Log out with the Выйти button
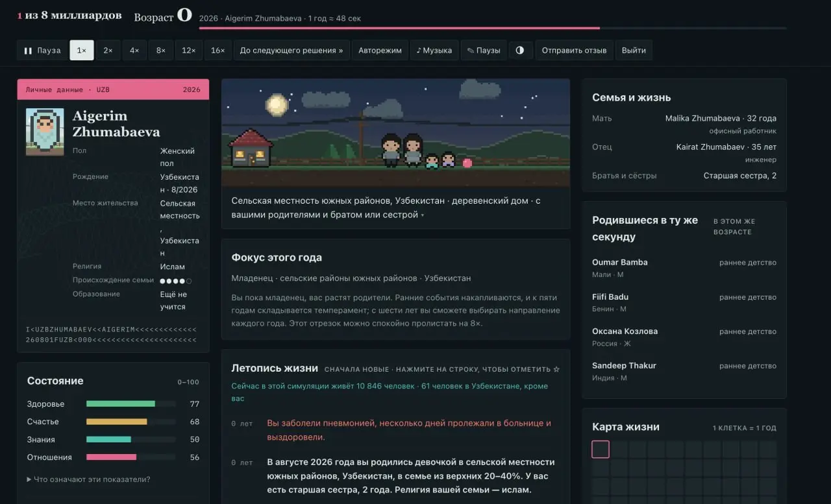This screenshot has height=504, width=831. pos(634,51)
